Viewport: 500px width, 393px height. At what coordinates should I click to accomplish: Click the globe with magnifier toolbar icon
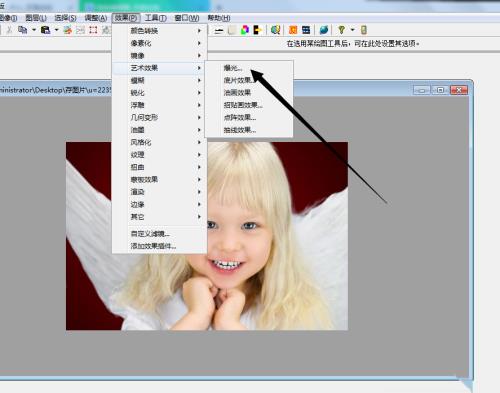(x=275, y=30)
